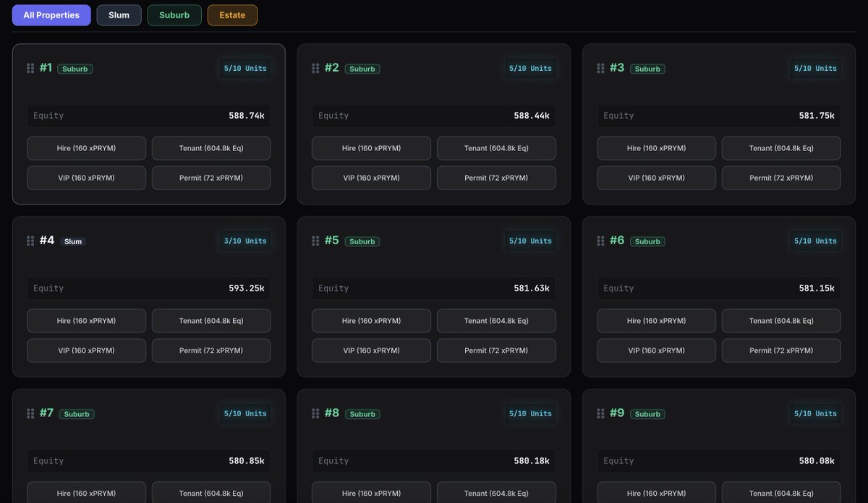Screen dimensions: 868x503
Task: Click Hire button on property #5
Action: pos(372,321)
